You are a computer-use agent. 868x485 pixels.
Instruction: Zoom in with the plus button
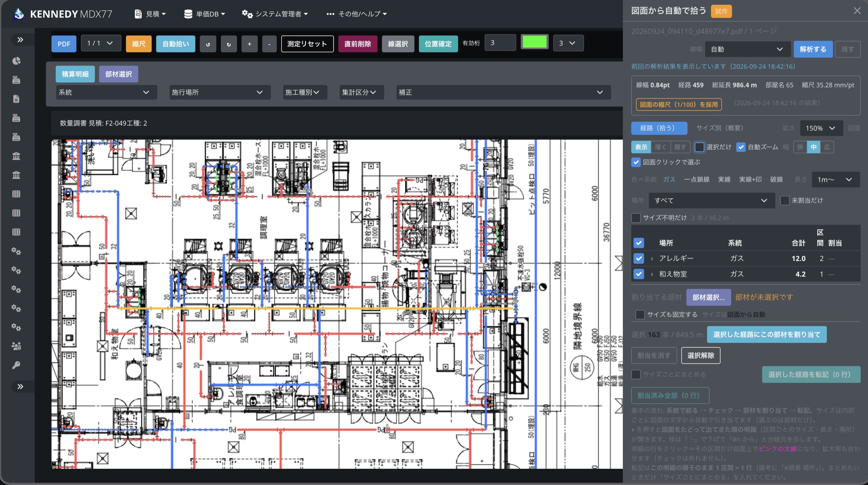pos(249,44)
